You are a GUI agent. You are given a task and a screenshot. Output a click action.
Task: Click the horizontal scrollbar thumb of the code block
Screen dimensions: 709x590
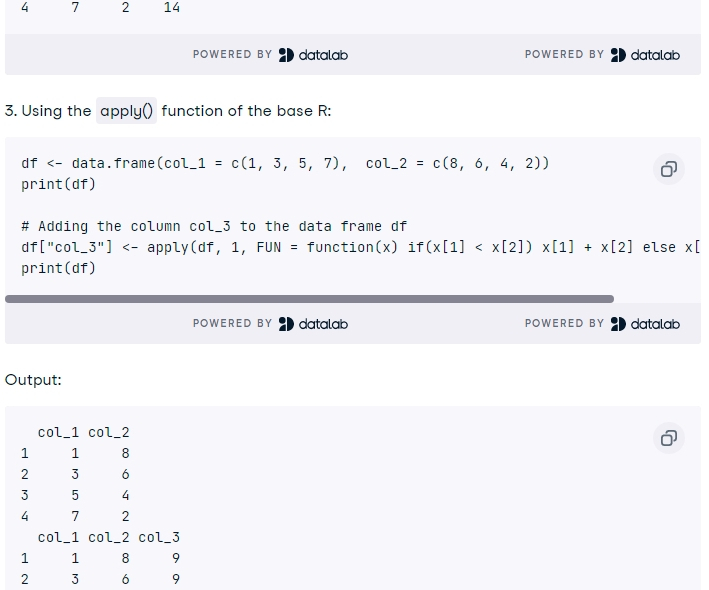click(309, 299)
